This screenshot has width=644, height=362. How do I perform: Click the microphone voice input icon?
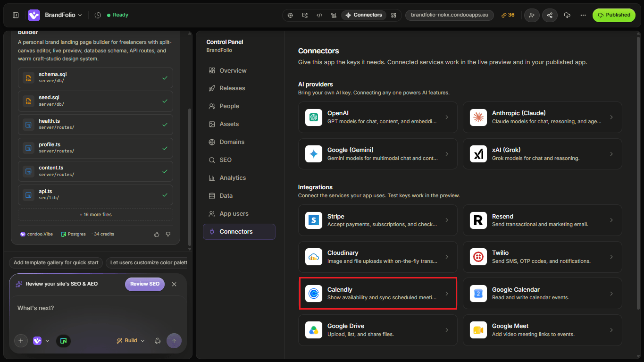pos(158,341)
